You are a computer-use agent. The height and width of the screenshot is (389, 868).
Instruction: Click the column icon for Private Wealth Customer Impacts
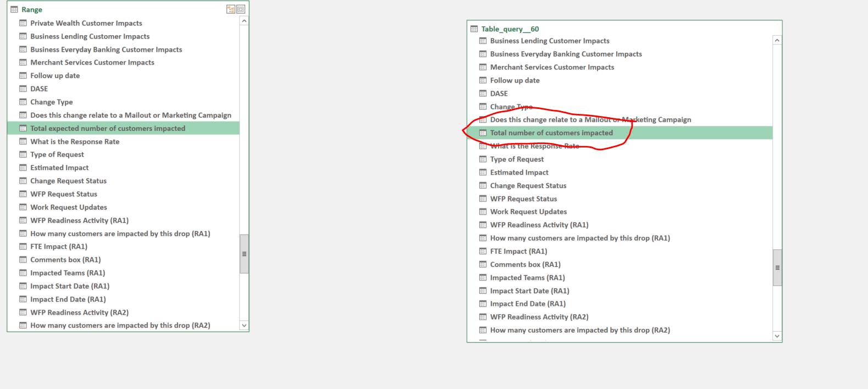point(23,23)
